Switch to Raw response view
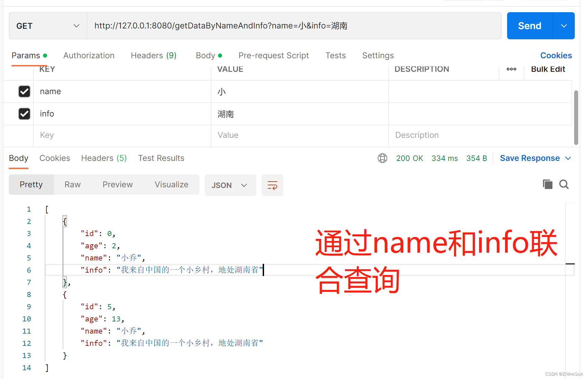Screen dimensions: 588x379 point(72,184)
